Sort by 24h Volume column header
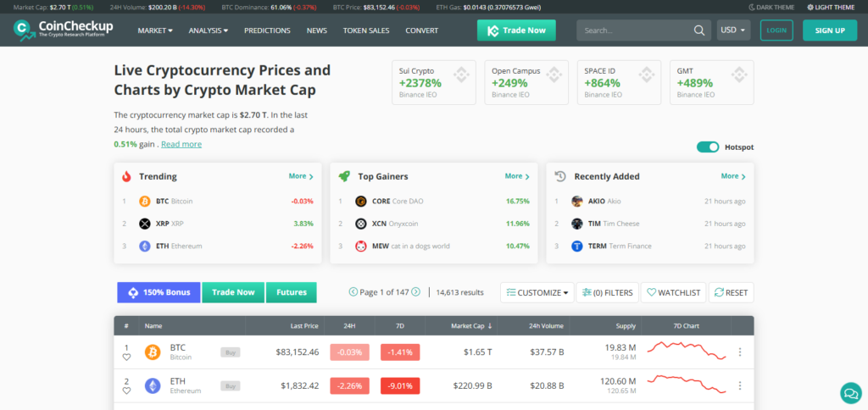 coord(547,326)
